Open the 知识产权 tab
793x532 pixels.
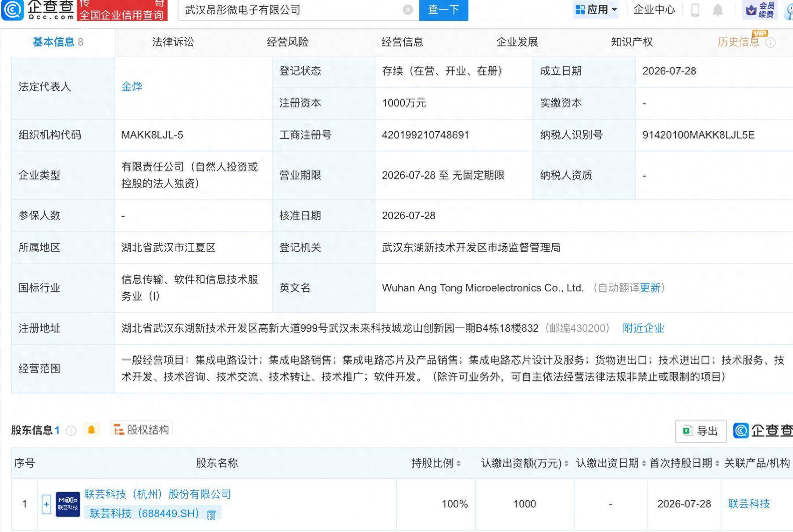632,42
